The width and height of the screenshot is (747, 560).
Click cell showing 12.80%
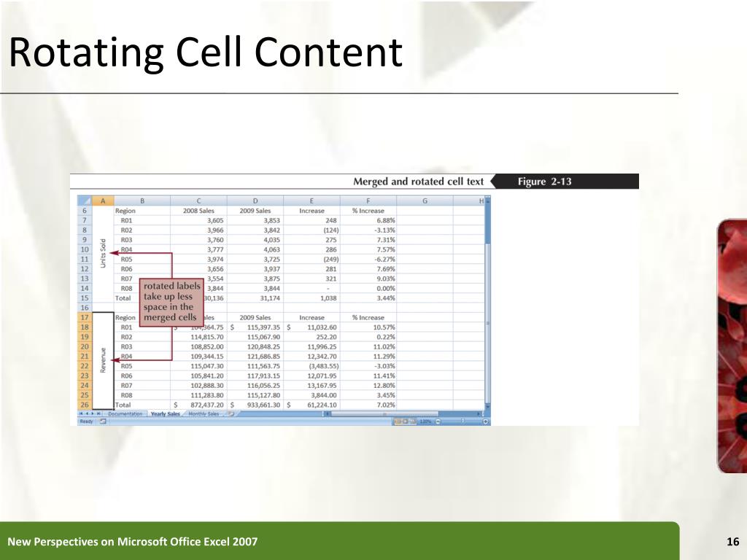pyautogui.click(x=368, y=385)
